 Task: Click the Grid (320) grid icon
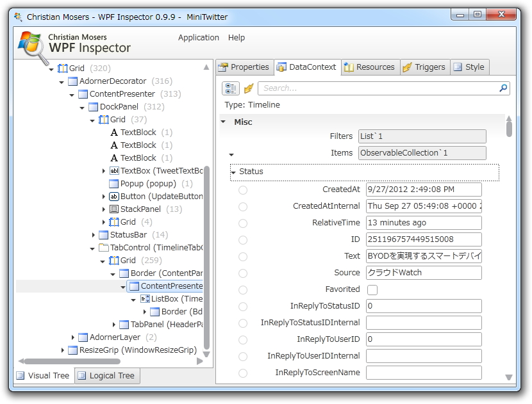click(62, 68)
